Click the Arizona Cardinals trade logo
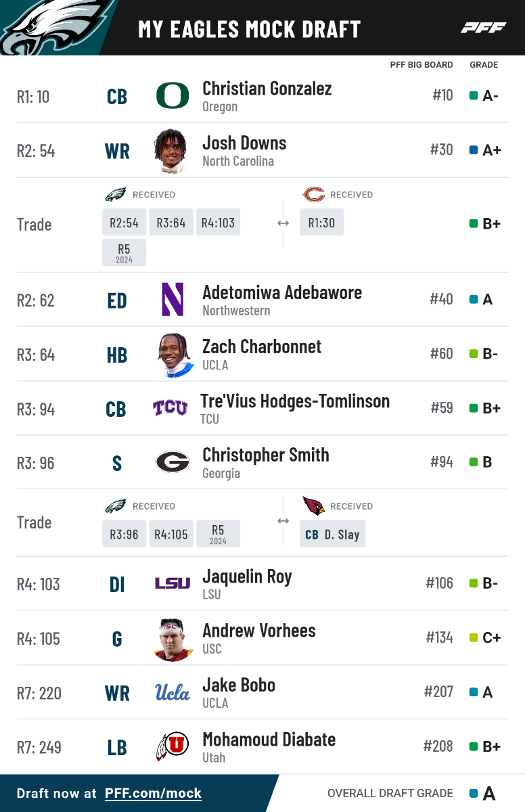The height and width of the screenshot is (812, 525). [313, 506]
